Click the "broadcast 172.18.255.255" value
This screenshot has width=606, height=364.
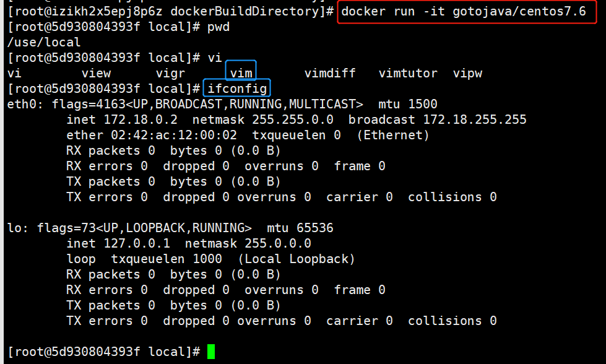click(x=437, y=120)
